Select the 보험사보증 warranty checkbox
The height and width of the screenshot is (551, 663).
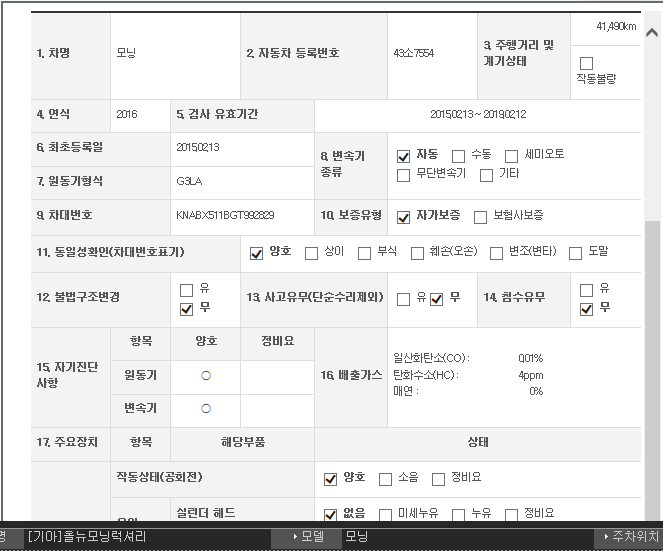(480, 217)
